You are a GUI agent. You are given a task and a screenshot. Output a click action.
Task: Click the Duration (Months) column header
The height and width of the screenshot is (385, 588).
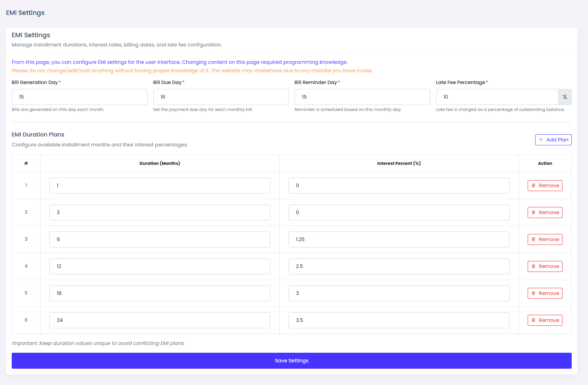(160, 163)
